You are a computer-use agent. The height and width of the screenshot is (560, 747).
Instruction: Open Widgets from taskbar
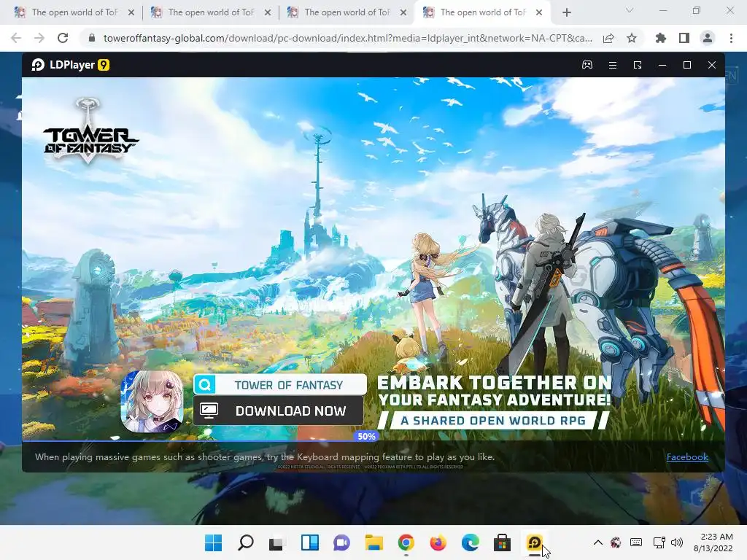pos(309,542)
